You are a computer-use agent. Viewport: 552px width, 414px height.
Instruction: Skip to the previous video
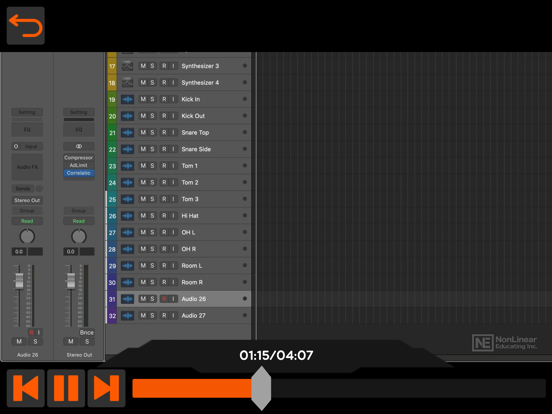[x=26, y=388]
